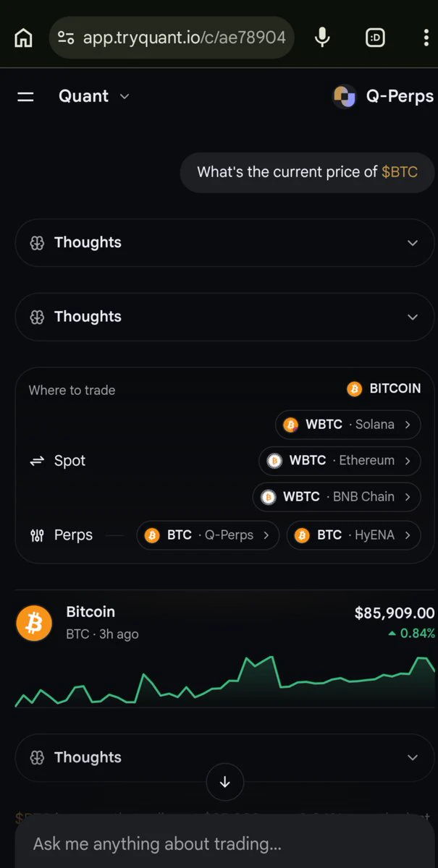This screenshot has width=438, height=868.
Task: Tap the $BTC ticker link in message
Action: click(x=400, y=172)
